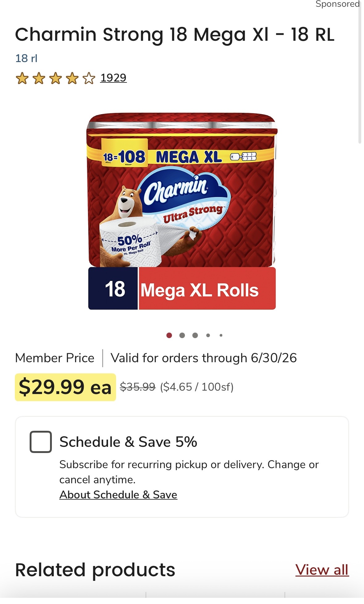Click the first gold rating star
Screen dimensions: 364x604
(22, 78)
